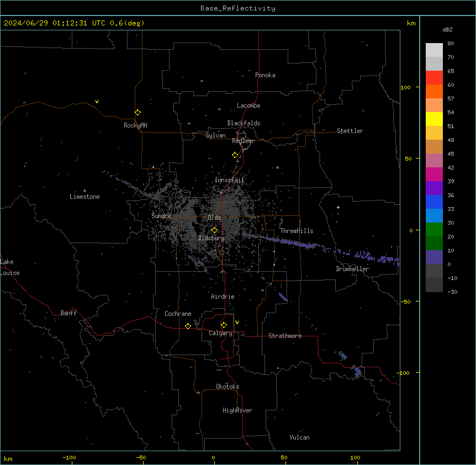The width and height of the screenshot is (476, 465).
Task: Click the white asterisk east of Innisfail
Action: coord(277,167)
